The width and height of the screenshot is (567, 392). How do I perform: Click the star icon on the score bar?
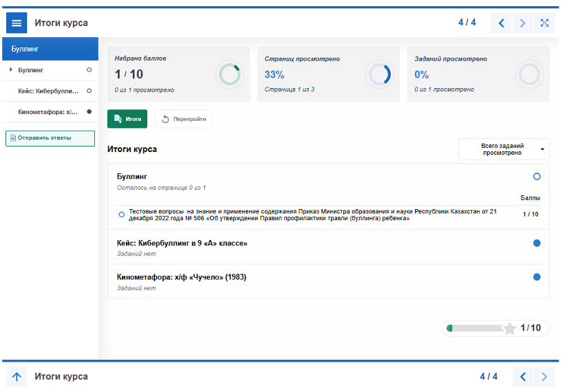pyautogui.click(x=509, y=329)
